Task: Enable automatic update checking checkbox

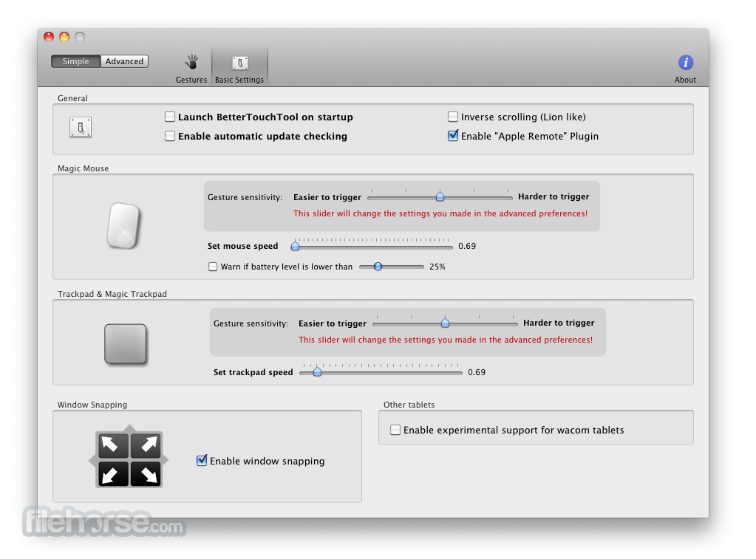Action: 170,136
